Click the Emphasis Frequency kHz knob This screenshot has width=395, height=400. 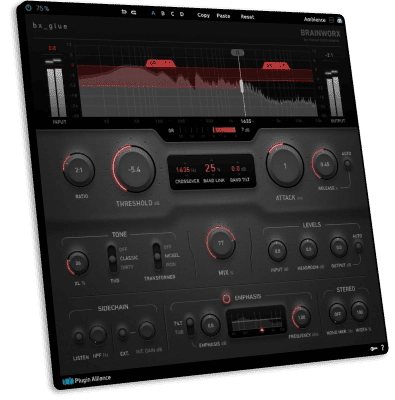301,317
